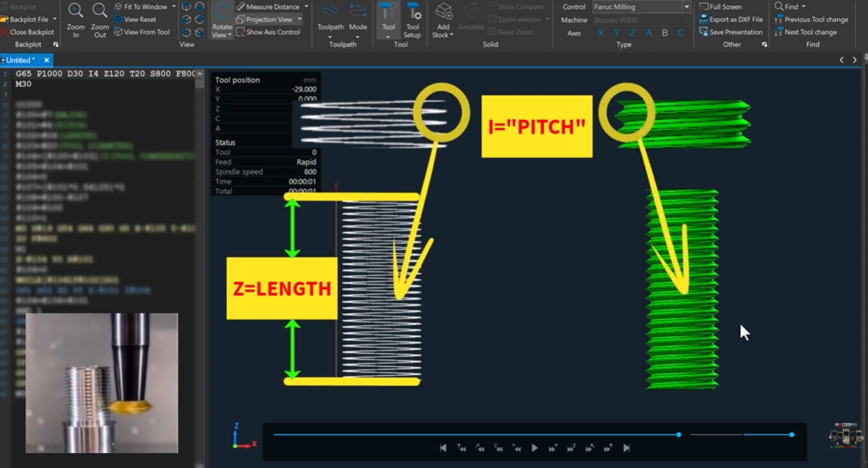Expand the Projection View dropdown arrow
868x468 pixels.
[x=299, y=19]
